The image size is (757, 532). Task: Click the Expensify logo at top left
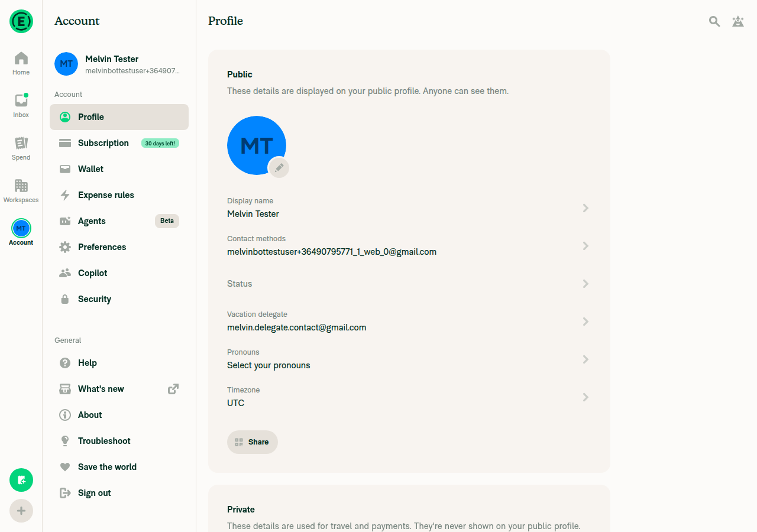(21, 21)
